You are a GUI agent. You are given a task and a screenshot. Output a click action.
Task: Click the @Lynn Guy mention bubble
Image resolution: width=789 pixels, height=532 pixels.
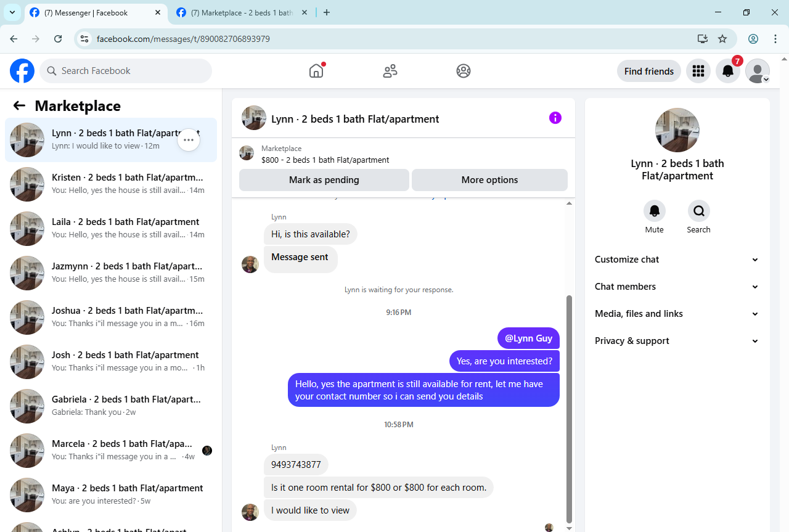[x=529, y=338]
